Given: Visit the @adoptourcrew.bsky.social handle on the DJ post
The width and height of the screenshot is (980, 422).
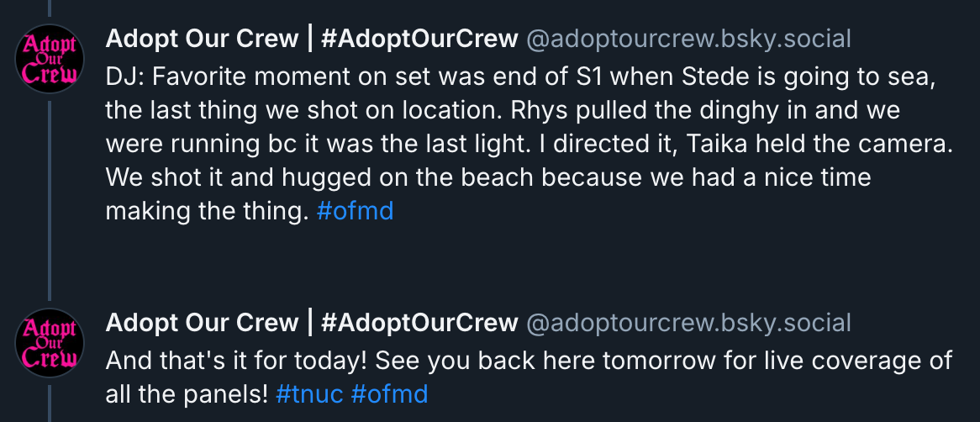Looking at the screenshot, I should [688, 39].
